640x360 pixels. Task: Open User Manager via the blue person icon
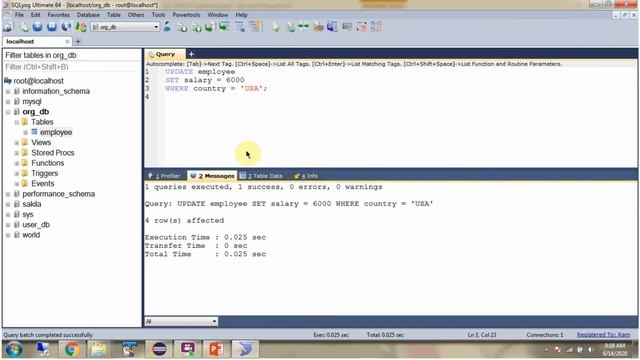[x=167, y=27]
